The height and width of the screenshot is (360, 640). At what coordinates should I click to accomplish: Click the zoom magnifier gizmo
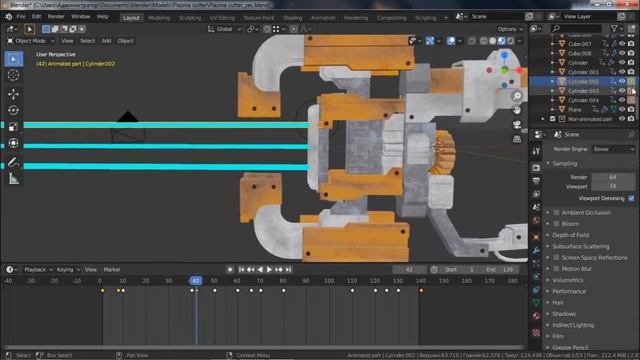pos(517,96)
